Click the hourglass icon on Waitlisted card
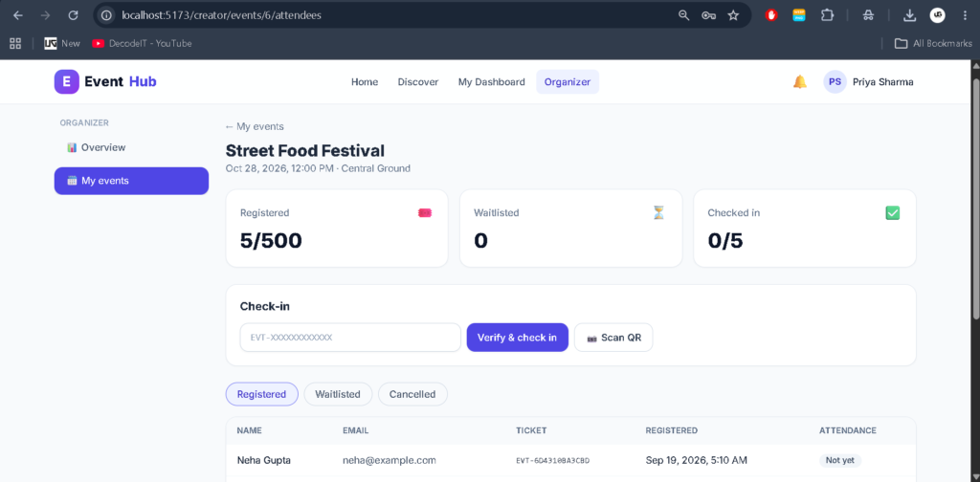 [x=658, y=213]
